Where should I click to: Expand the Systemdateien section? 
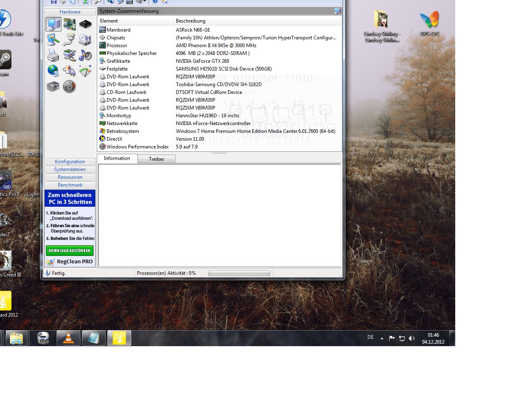pos(70,169)
